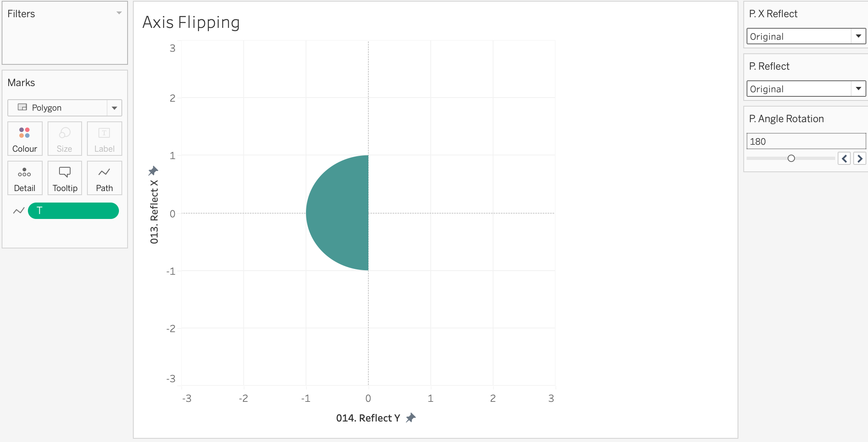The height and width of the screenshot is (442, 868).
Task: Click the pin icon beside 014. Reflect Y
Action: (x=411, y=418)
